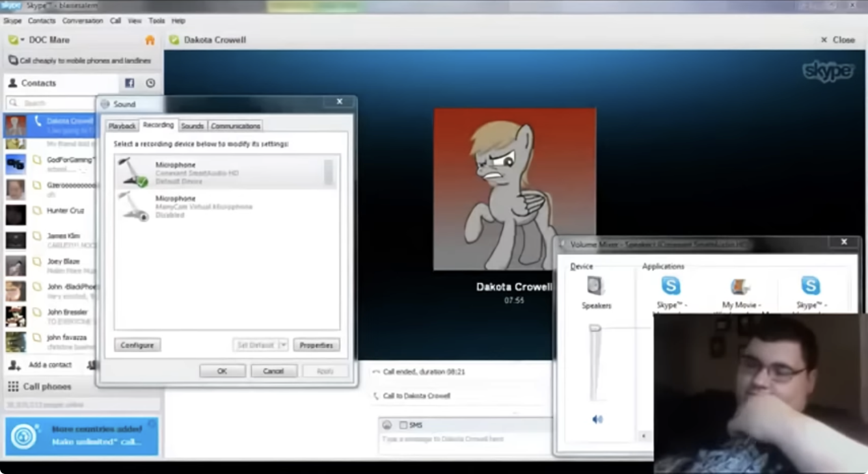Screen dimensions: 868x474
Task: Click the status icon in the Dakota Crowell conversation header
Action: pyautogui.click(x=174, y=40)
